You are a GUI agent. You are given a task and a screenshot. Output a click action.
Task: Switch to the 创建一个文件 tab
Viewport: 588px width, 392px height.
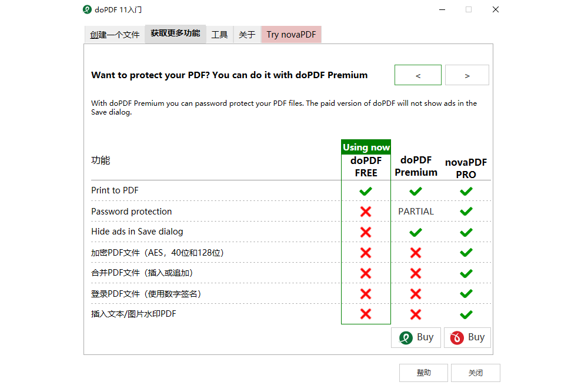113,34
